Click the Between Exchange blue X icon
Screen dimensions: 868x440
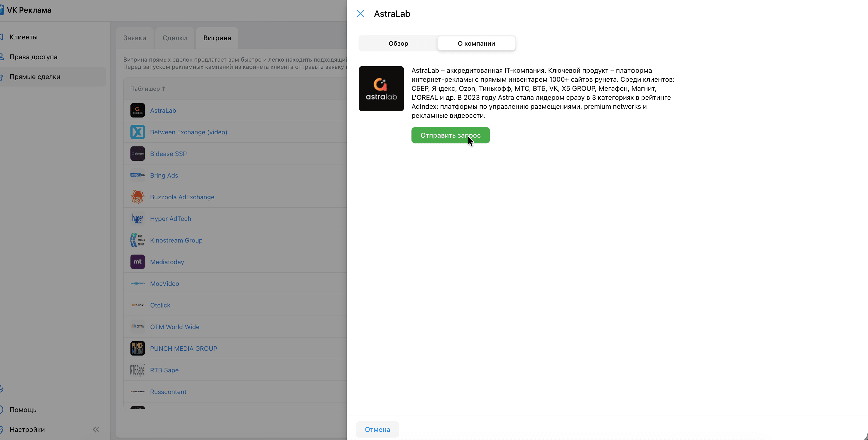137,132
